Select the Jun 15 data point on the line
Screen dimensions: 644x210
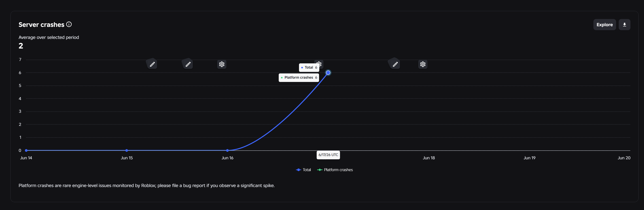click(x=127, y=150)
